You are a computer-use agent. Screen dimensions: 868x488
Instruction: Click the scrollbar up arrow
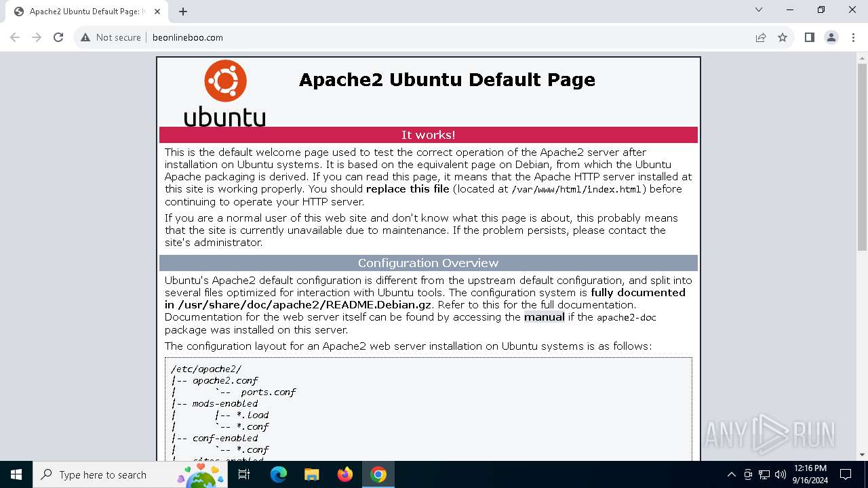(862, 57)
